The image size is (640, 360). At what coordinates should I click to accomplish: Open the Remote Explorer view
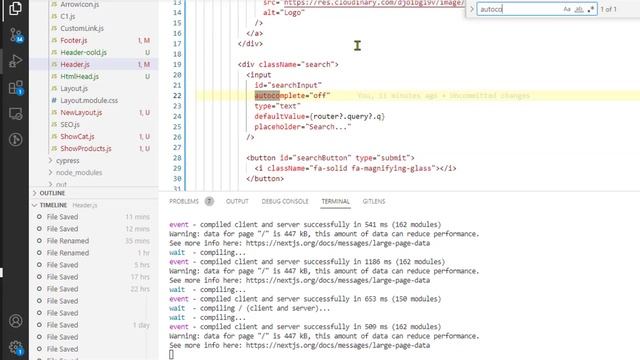(16, 114)
